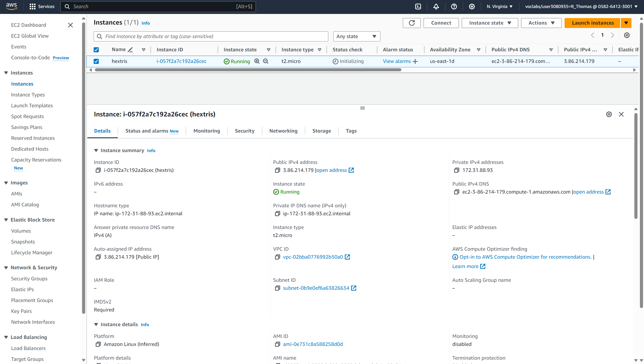The width and height of the screenshot is (644, 364).
Task: Click the split panel resize handle
Action: tap(362, 108)
